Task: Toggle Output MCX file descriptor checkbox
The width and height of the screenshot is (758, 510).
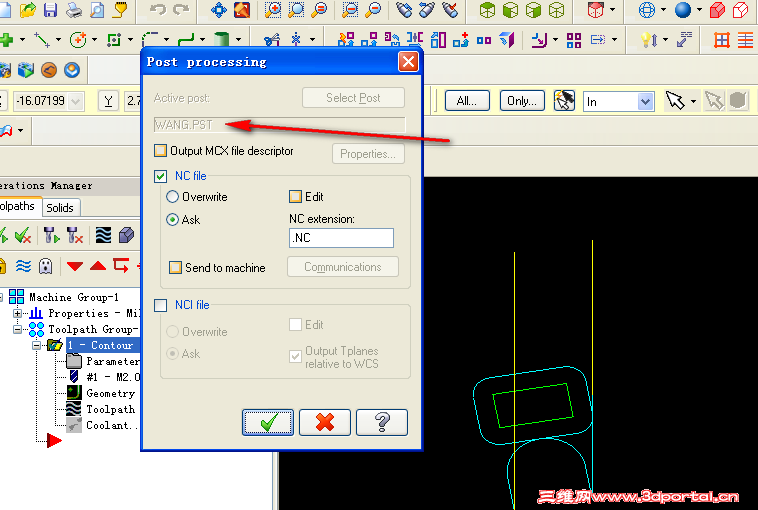Action: [160, 151]
